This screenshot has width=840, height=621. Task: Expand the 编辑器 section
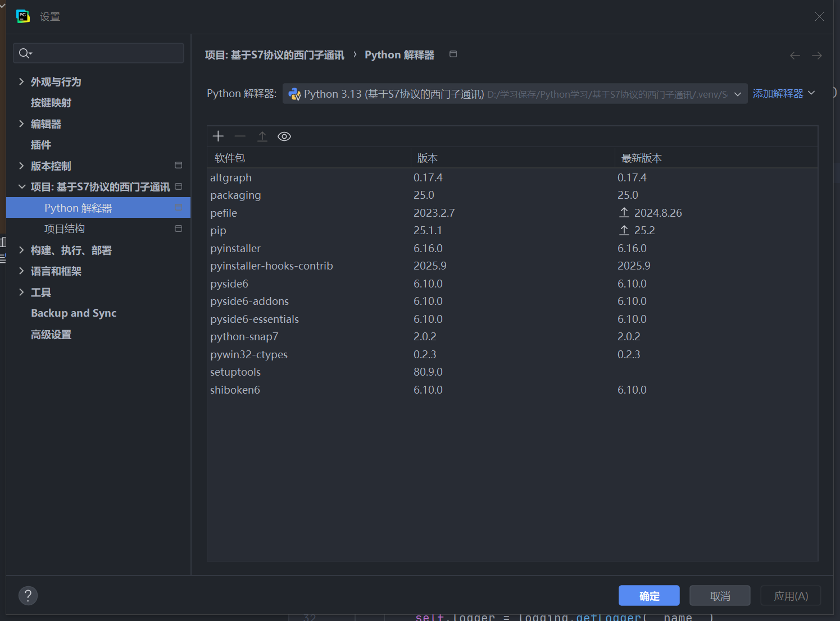21,124
